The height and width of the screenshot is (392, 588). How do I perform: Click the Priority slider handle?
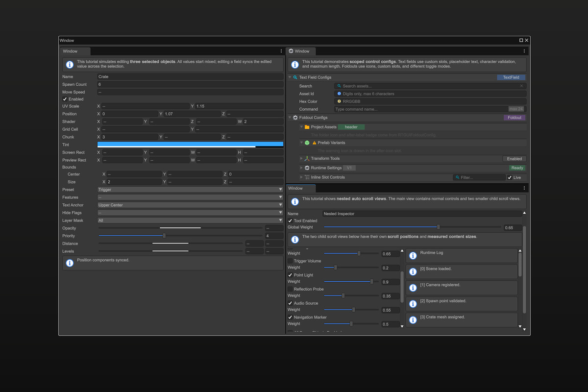pyautogui.click(x=164, y=236)
